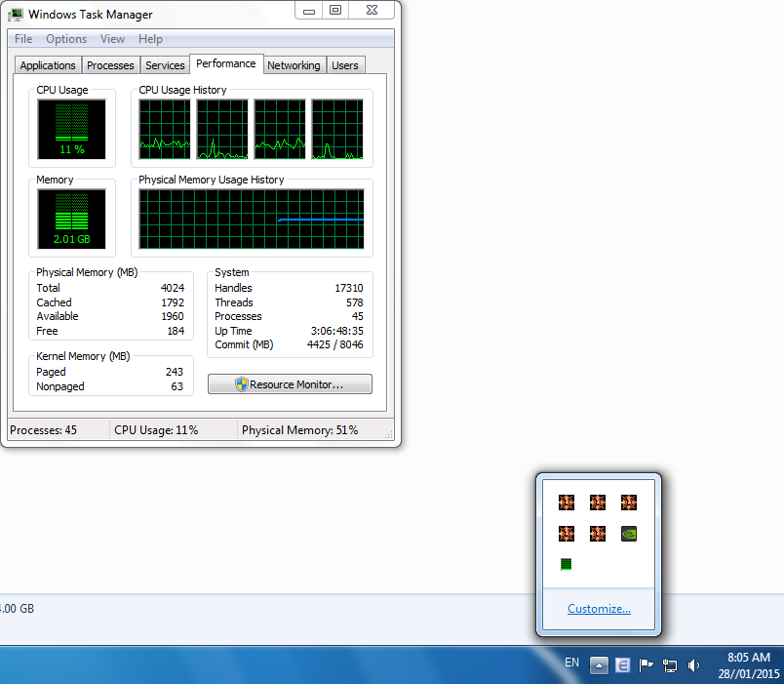This screenshot has width=784, height=684.
Task: Click the Customize link in tray popup
Action: tap(599, 609)
